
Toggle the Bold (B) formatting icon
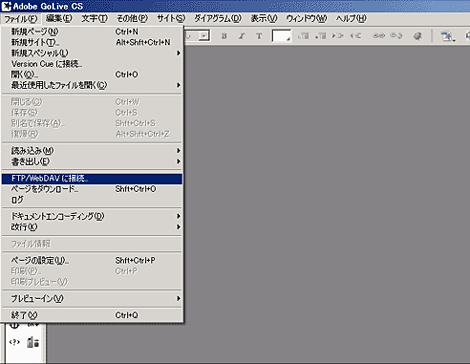tap(224, 36)
